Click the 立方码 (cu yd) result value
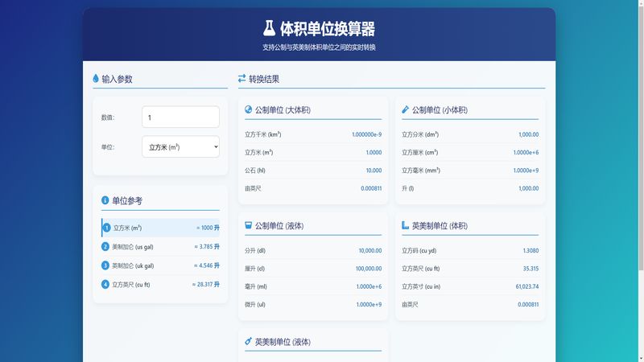The height and width of the screenshot is (362, 644). (x=530, y=250)
